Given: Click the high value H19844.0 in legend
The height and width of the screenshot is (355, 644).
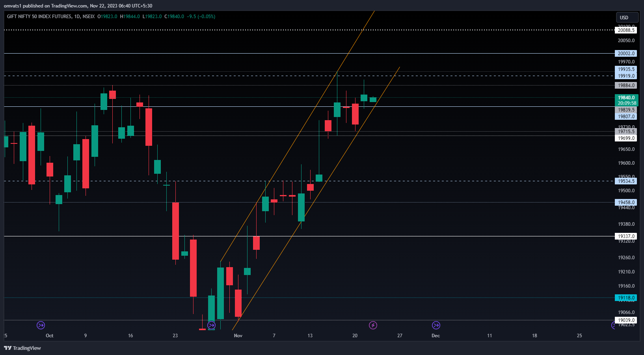Looking at the screenshot, I should tap(130, 17).
